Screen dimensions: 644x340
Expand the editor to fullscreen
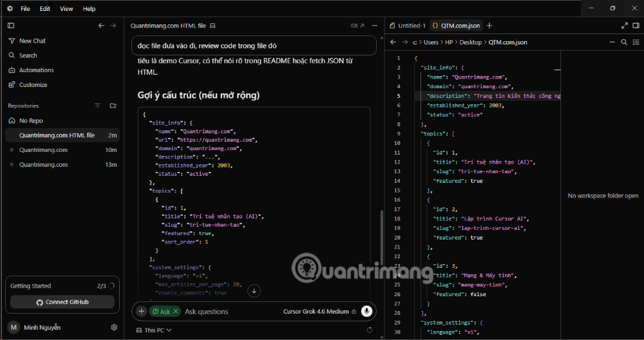click(624, 26)
